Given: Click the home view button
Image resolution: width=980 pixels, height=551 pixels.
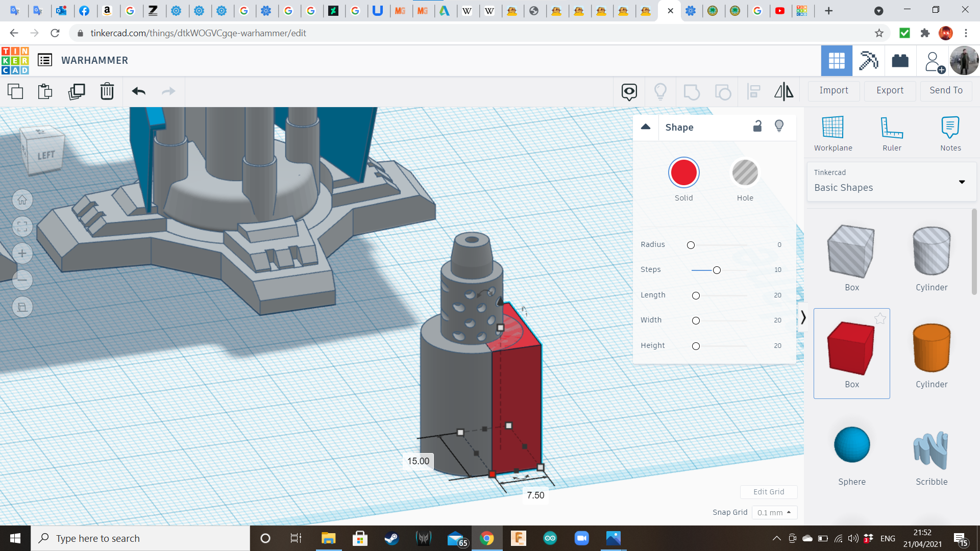Looking at the screenshot, I should click(x=22, y=200).
